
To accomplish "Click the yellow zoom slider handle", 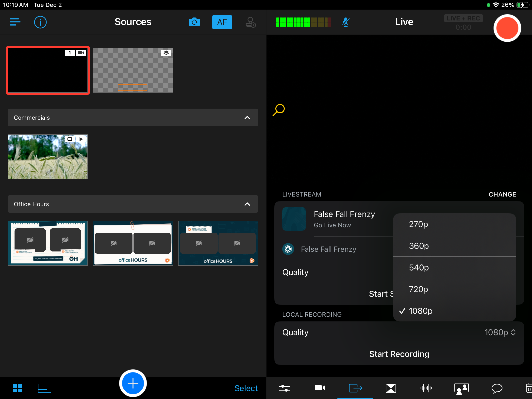I will point(279,109).
